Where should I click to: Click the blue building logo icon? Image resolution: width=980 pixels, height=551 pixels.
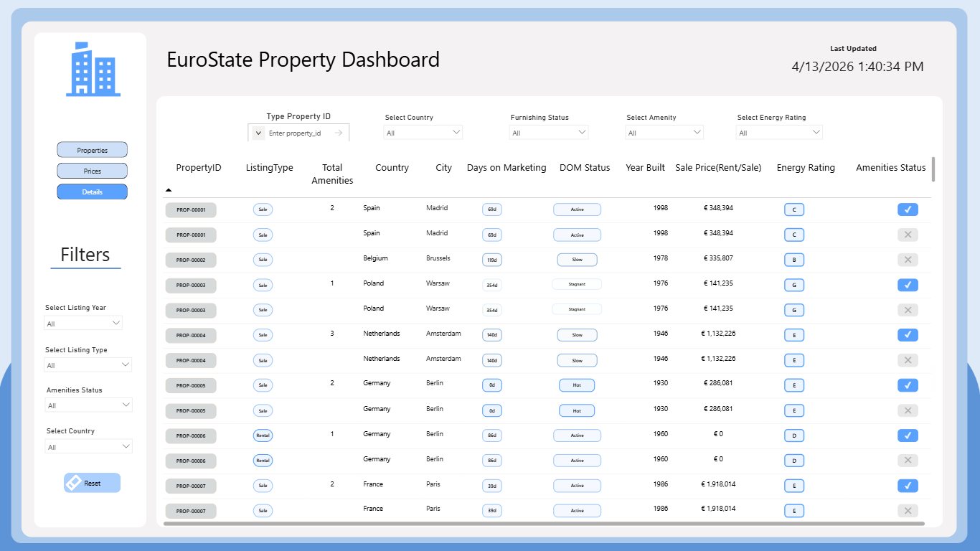pyautogui.click(x=93, y=69)
